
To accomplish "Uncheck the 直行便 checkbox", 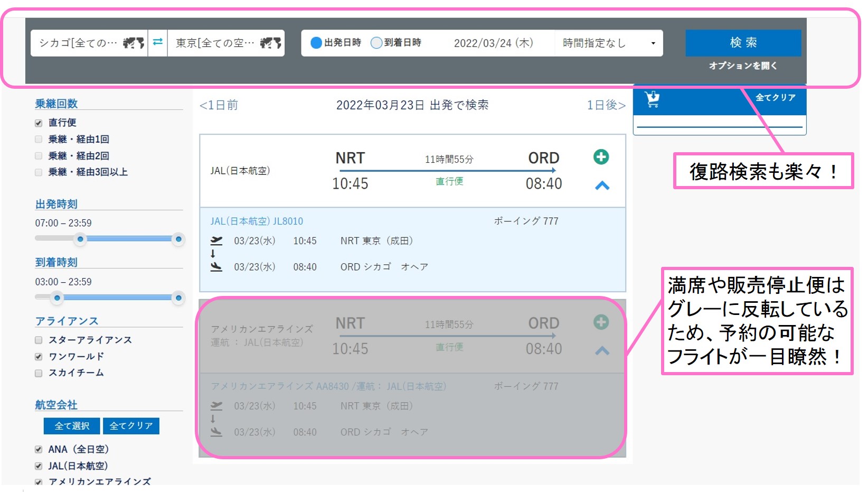I will pyautogui.click(x=39, y=123).
